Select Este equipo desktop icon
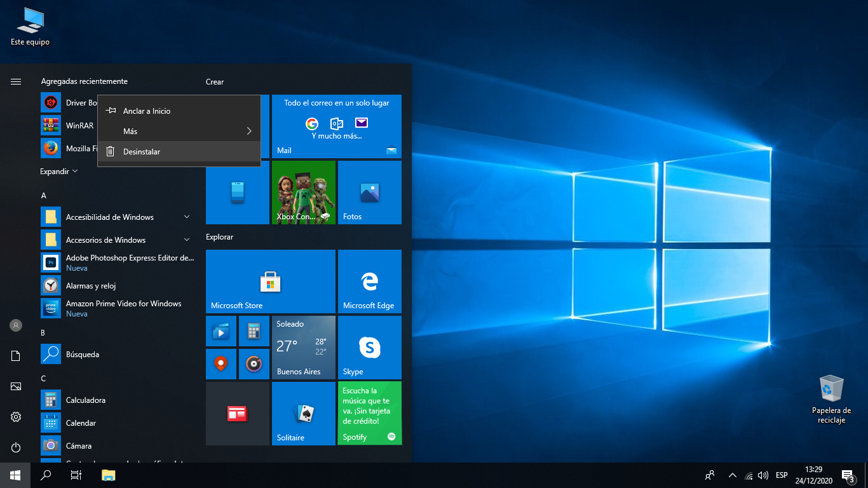Screen dimensions: 868x488 click(30, 27)
